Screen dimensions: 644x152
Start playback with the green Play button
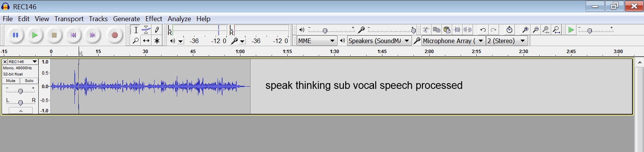click(x=35, y=35)
